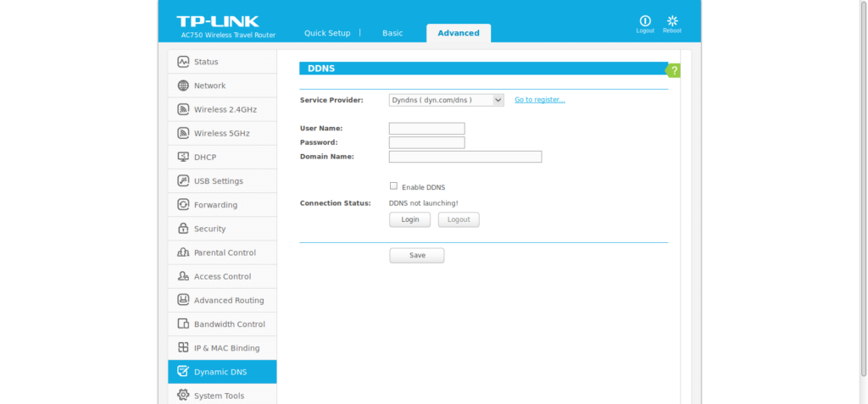Switch to the Basic tab
This screenshot has width=868, height=404.
392,33
